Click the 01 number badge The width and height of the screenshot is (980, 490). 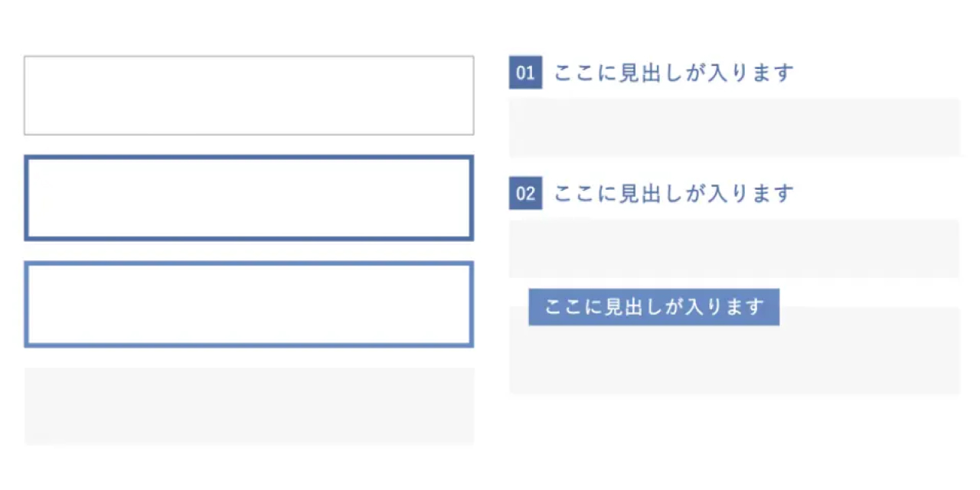tap(525, 73)
